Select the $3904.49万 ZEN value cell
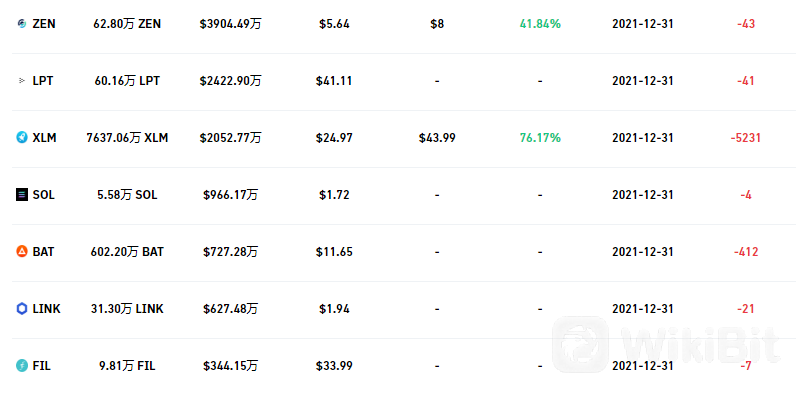This screenshot has width=796, height=393. tap(230, 24)
